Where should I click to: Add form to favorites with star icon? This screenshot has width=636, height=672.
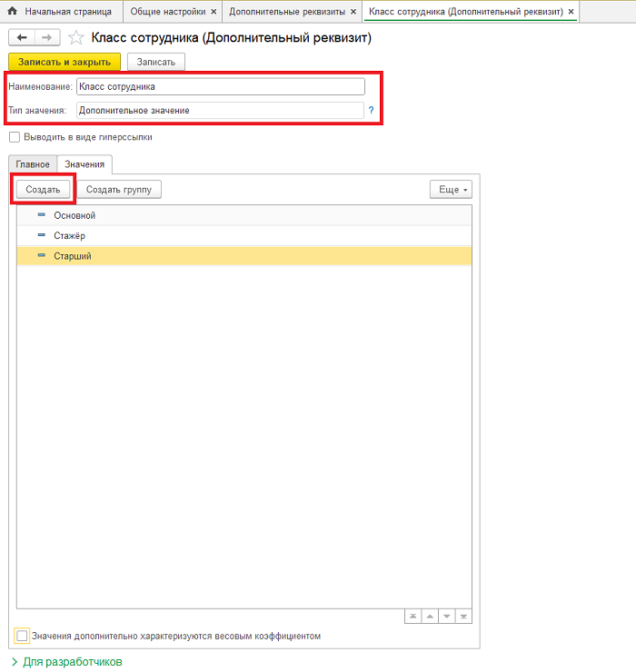pos(76,38)
